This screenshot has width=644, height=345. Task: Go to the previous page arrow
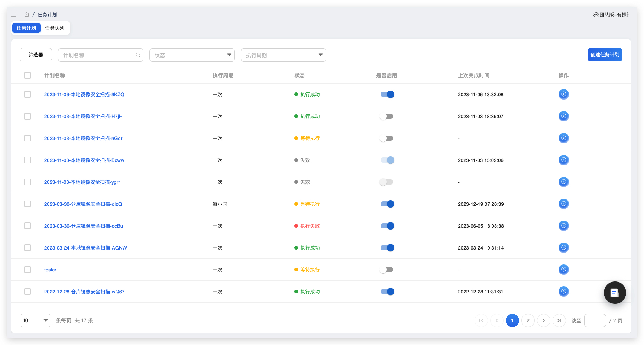pos(497,320)
